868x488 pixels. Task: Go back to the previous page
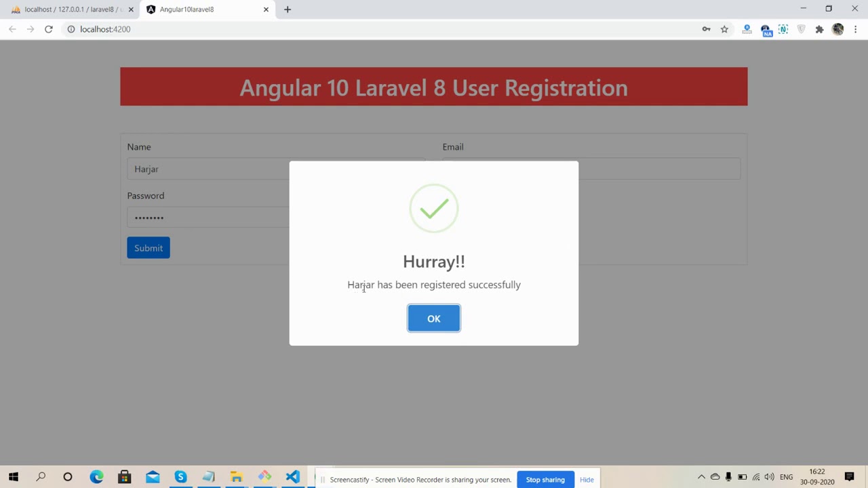point(12,29)
